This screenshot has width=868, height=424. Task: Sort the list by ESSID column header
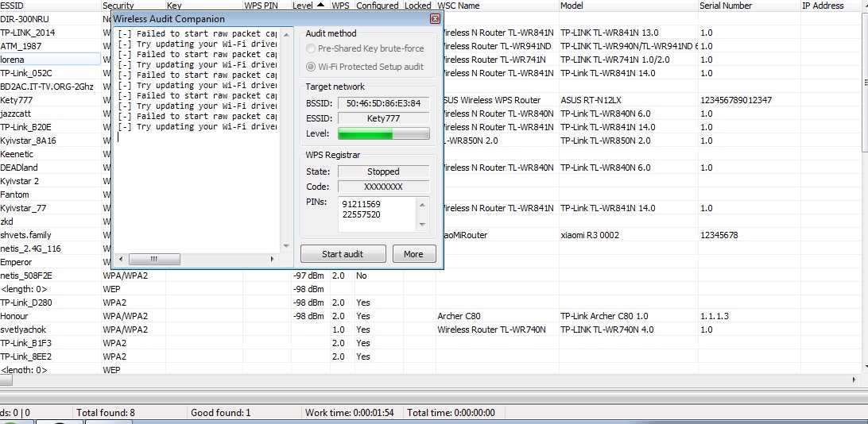tap(48, 6)
